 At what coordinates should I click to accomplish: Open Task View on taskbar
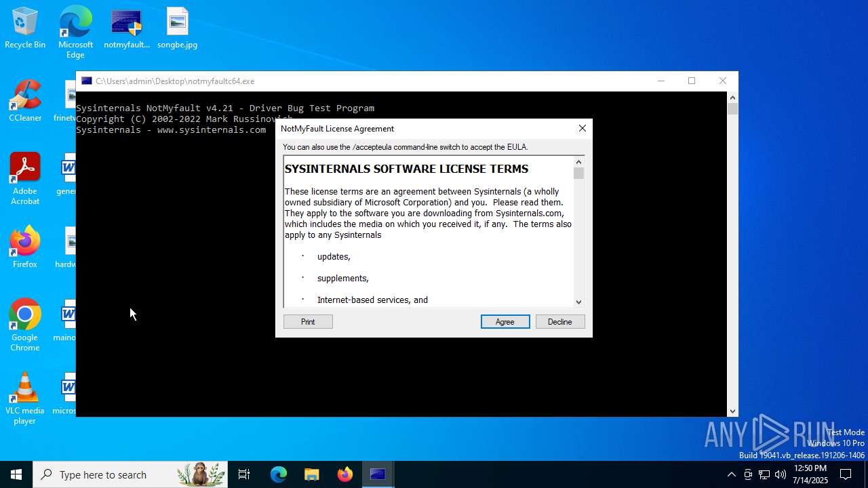(x=244, y=474)
